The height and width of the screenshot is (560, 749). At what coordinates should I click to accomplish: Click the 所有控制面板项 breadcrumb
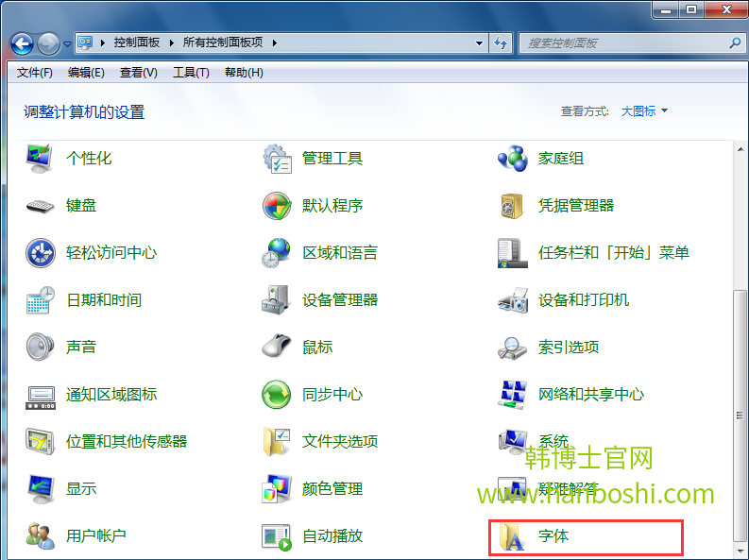coord(223,42)
